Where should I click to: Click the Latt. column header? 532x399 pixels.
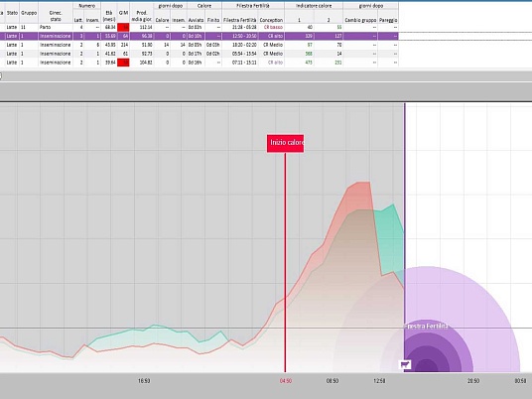pyautogui.click(x=78, y=20)
